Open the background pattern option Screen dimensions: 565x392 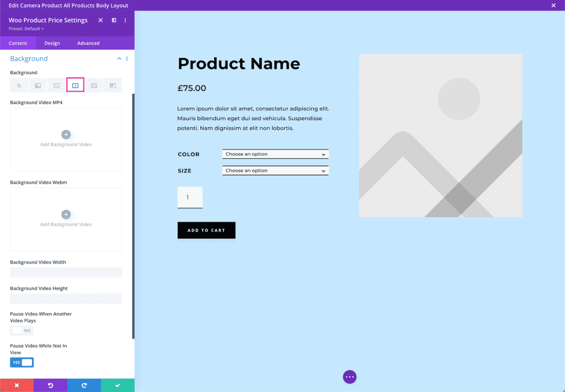(x=94, y=85)
